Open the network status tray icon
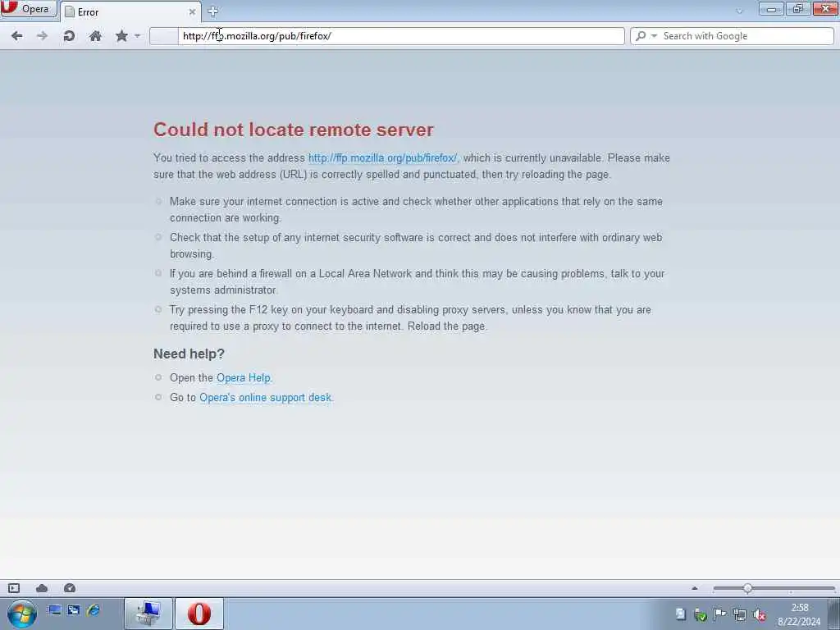The width and height of the screenshot is (840, 630). click(x=740, y=615)
